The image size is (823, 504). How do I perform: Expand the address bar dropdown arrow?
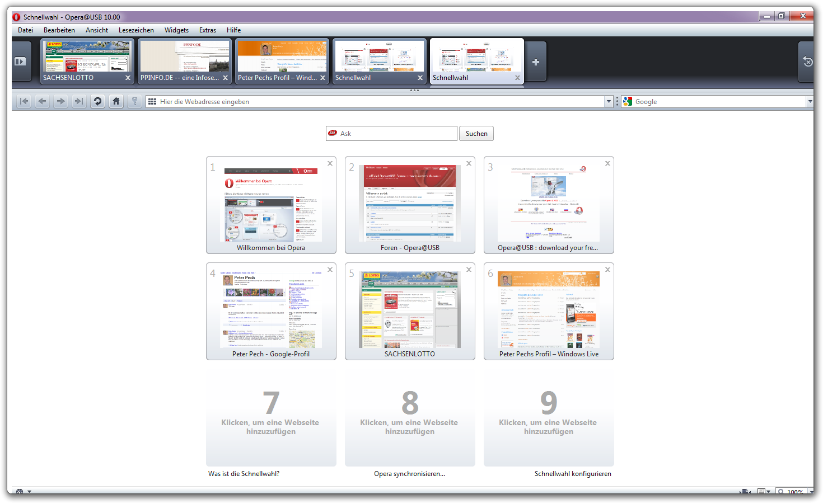point(609,102)
